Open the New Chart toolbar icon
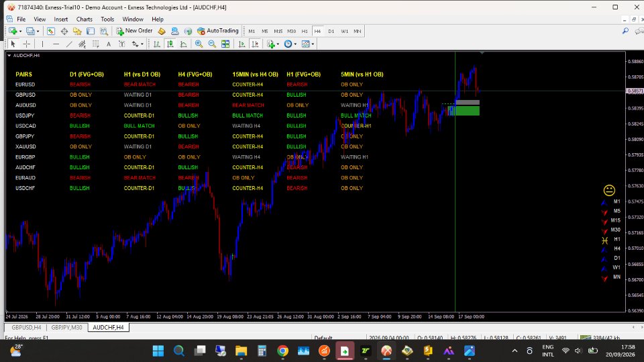The height and width of the screenshot is (362, 644). pos(13,31)
